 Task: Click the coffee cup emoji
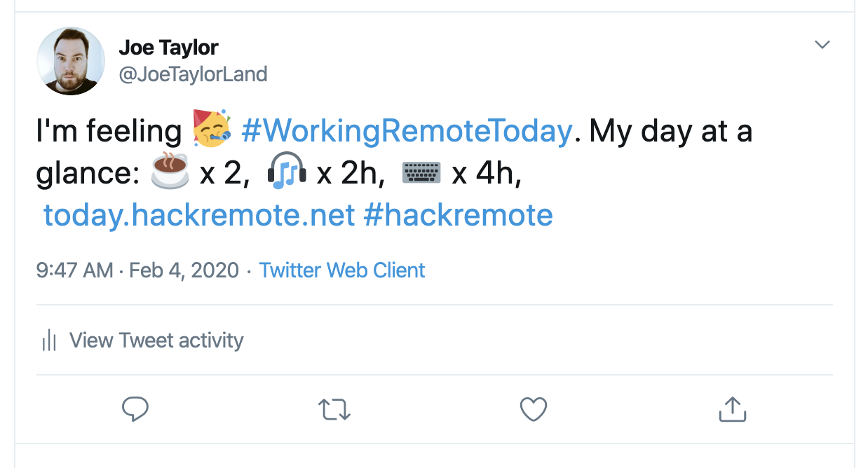pos(168,172)
